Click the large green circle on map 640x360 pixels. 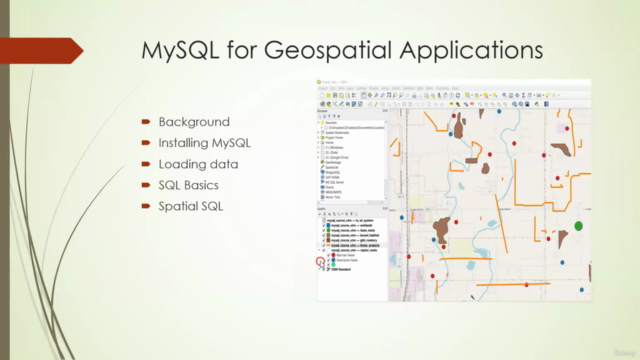[578, 226]
